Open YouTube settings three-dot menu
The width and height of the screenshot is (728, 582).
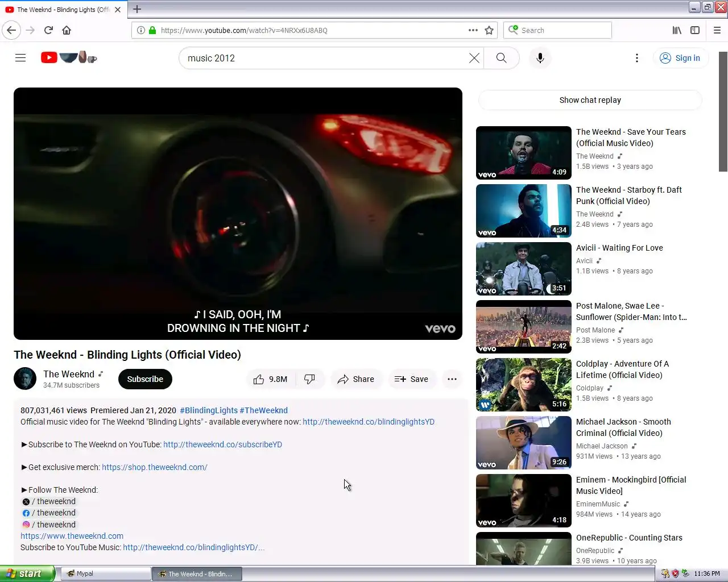click(637, 58)
